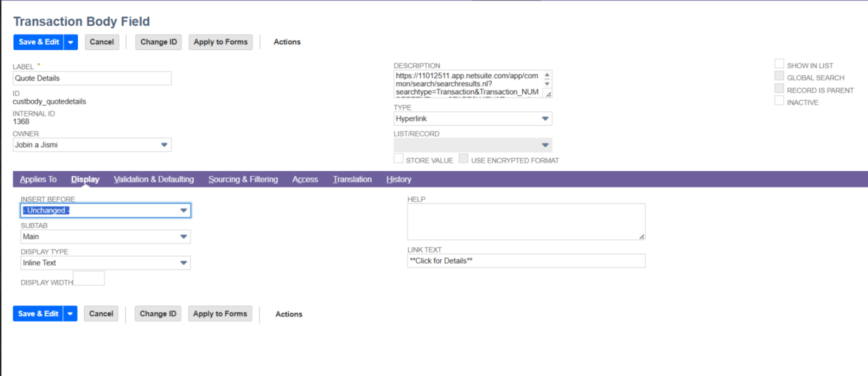868x376 pixels.
Task: Open the Type dropdown showing Hyperlink
Action: click(545, 119)
